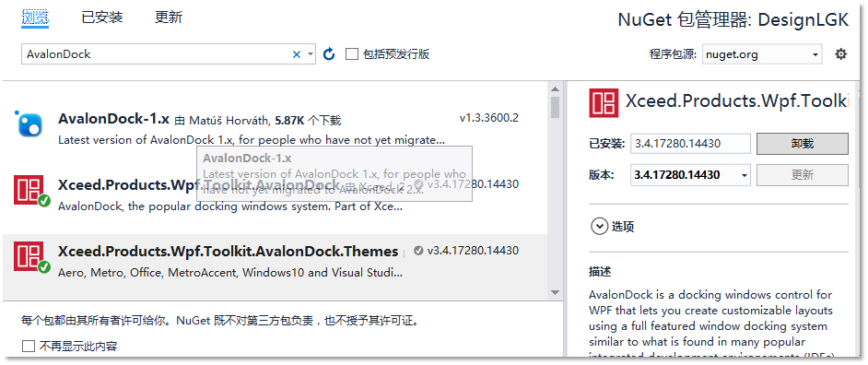Click the 'Aero, Metro, Office' themes description
Viewport: 868px width, 365px height.
(230, 273)
